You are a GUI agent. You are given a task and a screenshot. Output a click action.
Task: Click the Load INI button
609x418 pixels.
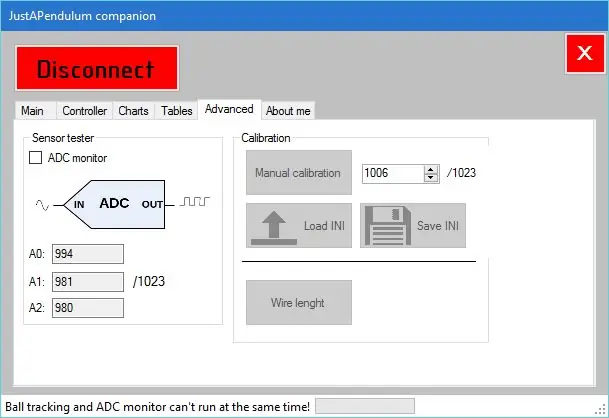click(299, 225)
